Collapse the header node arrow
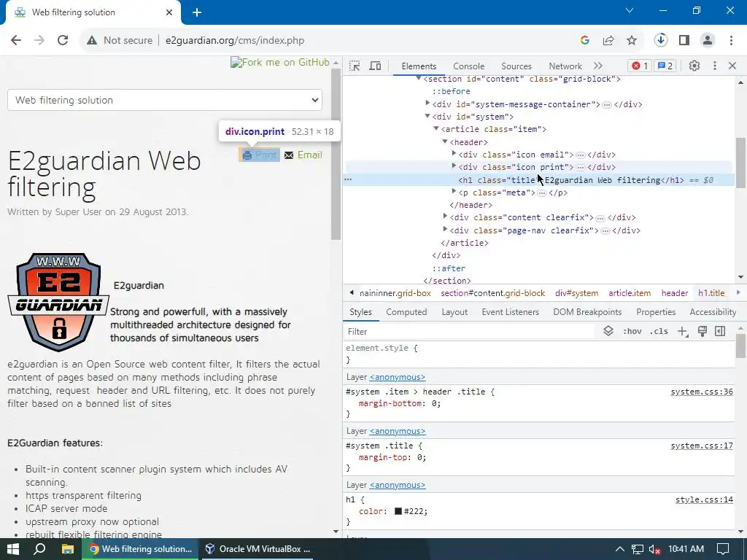The width and height of the screenshot is (747, 560). 445,141
